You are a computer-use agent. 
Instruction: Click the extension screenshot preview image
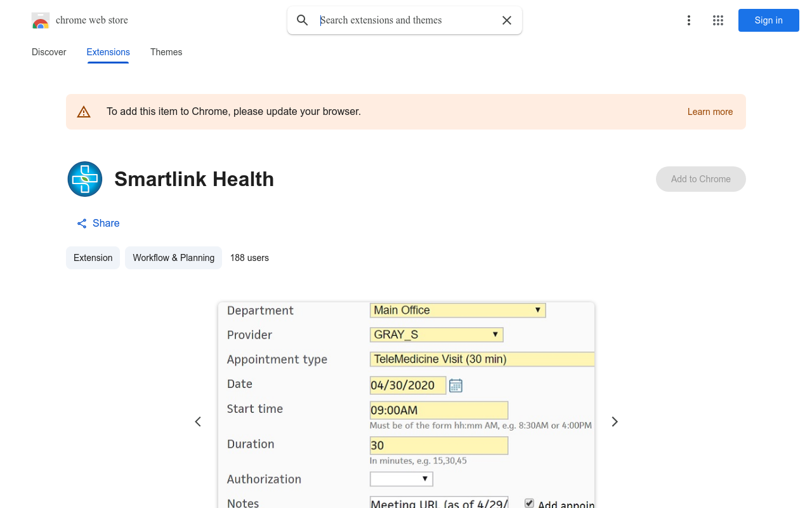[x=406, y=405]
